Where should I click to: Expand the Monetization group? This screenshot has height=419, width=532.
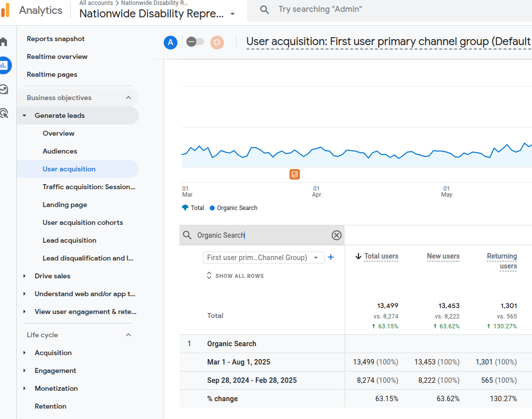[24, 388]
